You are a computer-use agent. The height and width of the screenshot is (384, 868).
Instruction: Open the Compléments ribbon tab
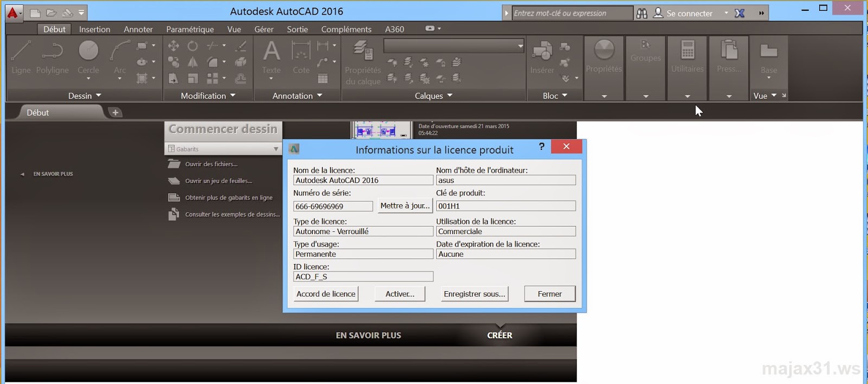pos(346,29)
